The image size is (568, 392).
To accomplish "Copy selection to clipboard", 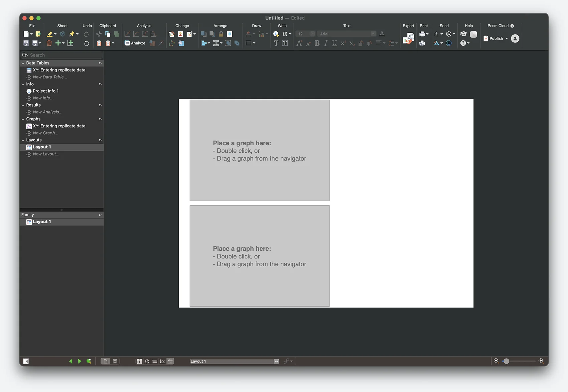I will (x=108, y=34).
